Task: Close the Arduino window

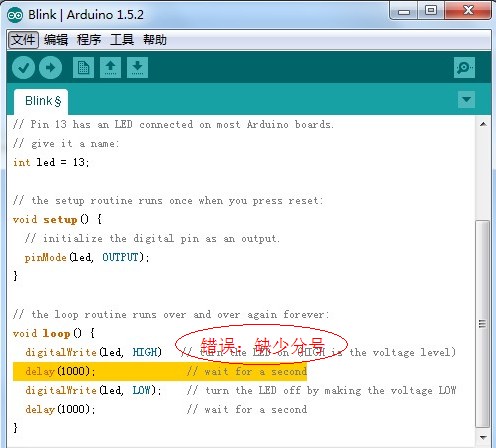Action: (468, 11)
